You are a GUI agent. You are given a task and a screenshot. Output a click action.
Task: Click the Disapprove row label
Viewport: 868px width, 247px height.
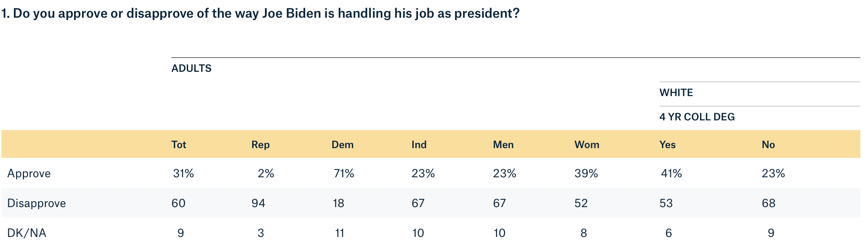36,203
